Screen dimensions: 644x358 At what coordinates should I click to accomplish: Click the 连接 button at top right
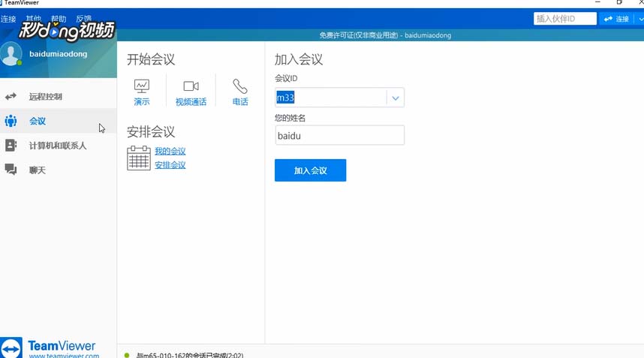pyautogui.click(x=616, y=19)
